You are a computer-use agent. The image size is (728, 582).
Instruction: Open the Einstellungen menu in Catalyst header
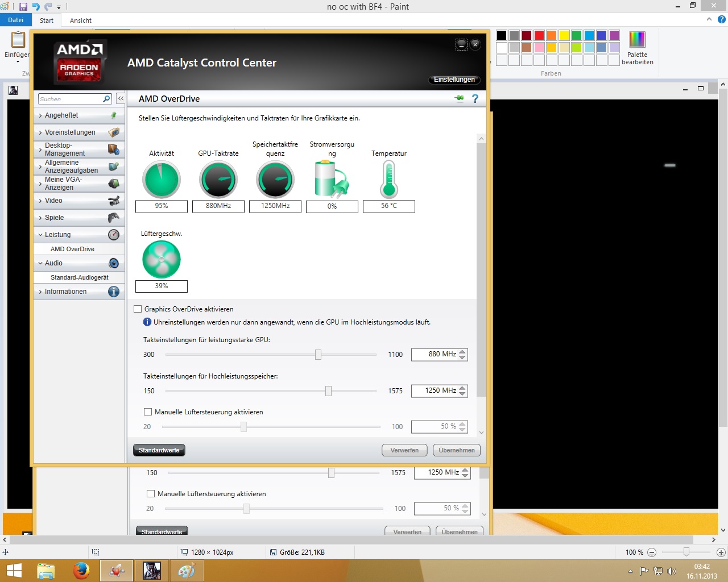pyautogui.click(x=454, y=80)
